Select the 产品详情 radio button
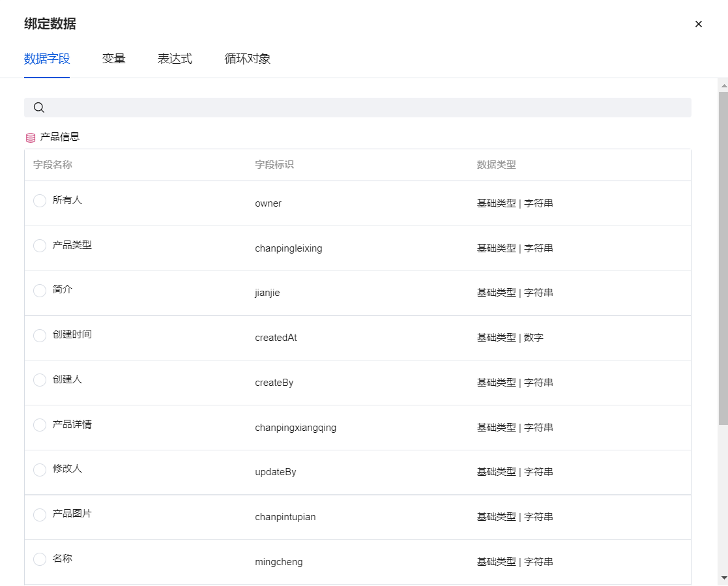Image resolution: width=728 pixels, height=586 pixels. [x=40, y=425]
